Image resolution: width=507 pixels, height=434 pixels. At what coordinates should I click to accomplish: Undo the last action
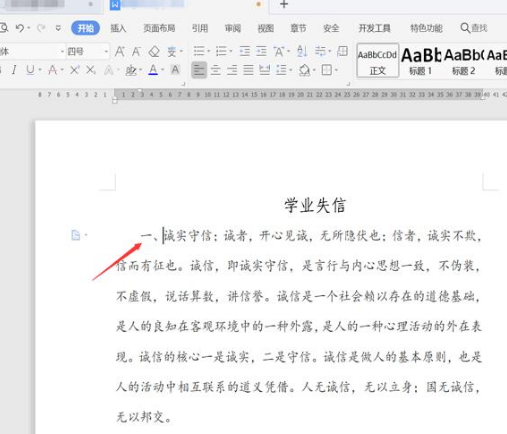coord(20,28)
